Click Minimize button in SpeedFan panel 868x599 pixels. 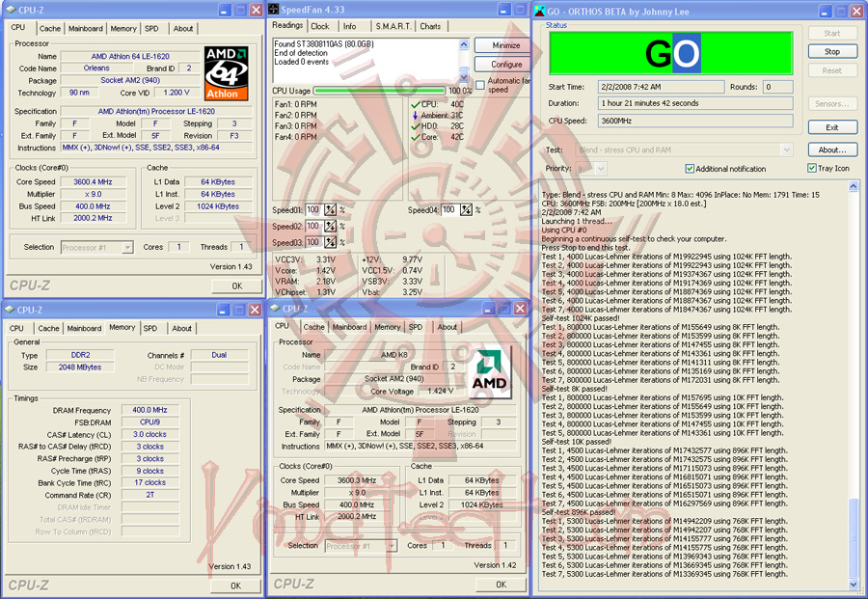(x=502, y=45)
